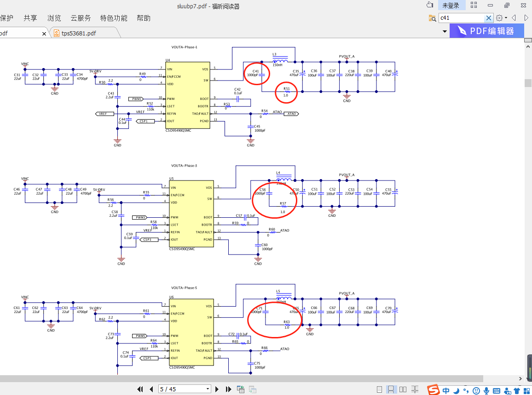
Task: Open the 共享 menu
Action: point(30,18)
